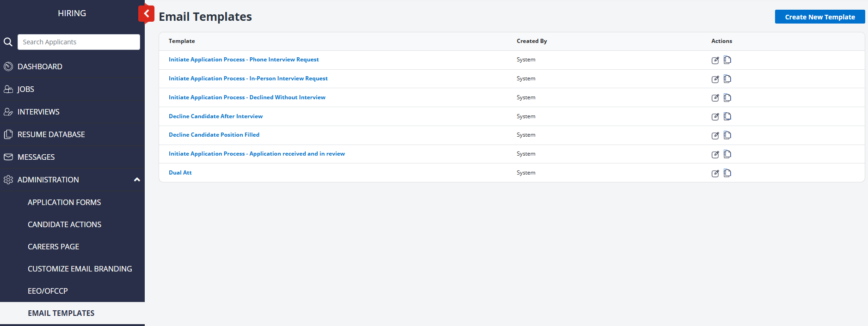Duplicate the Application received and in review template
Viewport: 868px width, 326px height.
click(727, 154)
